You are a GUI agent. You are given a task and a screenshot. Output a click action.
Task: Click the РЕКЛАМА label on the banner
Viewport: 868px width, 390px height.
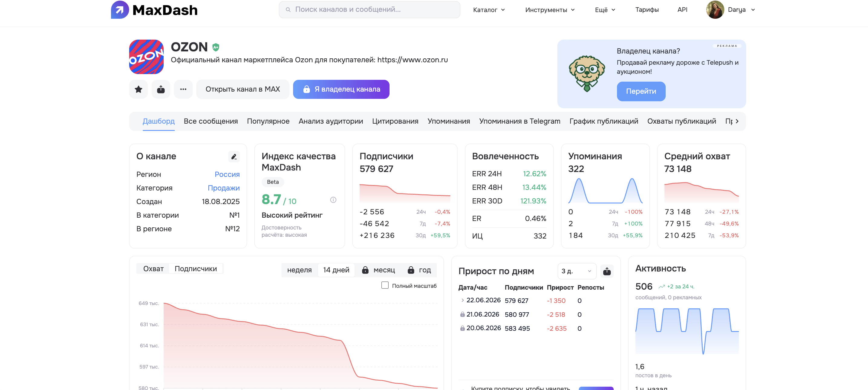tap(726, 46)
